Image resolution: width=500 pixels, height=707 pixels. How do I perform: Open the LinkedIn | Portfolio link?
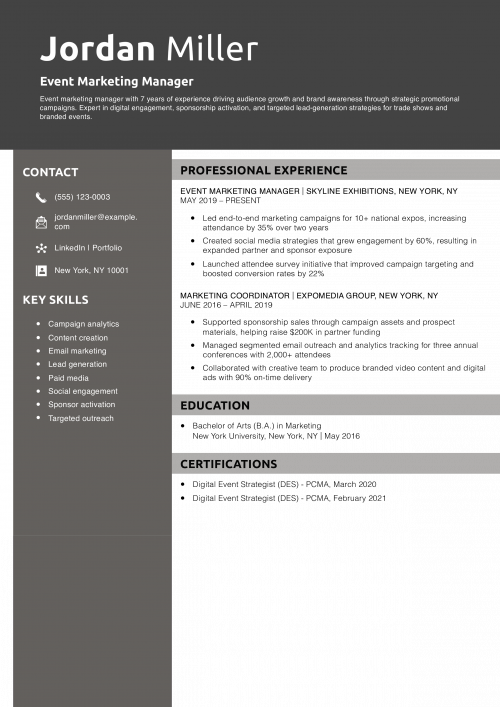pyautogui.click(x=88, y=248)
